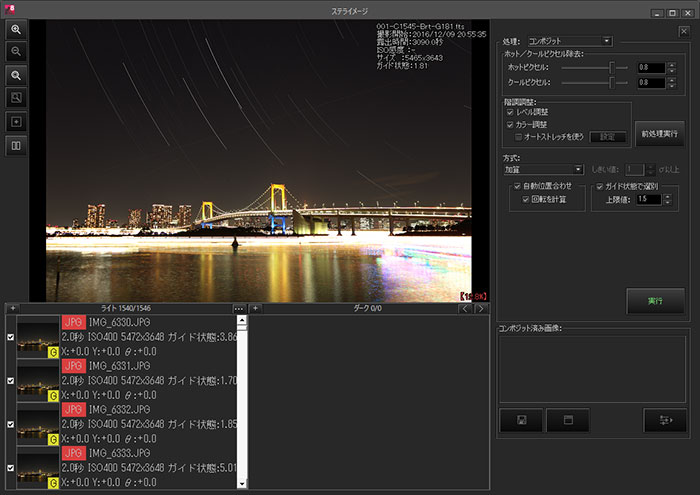700x495 pixels.
Task: Click the save composite image icon
Action: point(521,420)
